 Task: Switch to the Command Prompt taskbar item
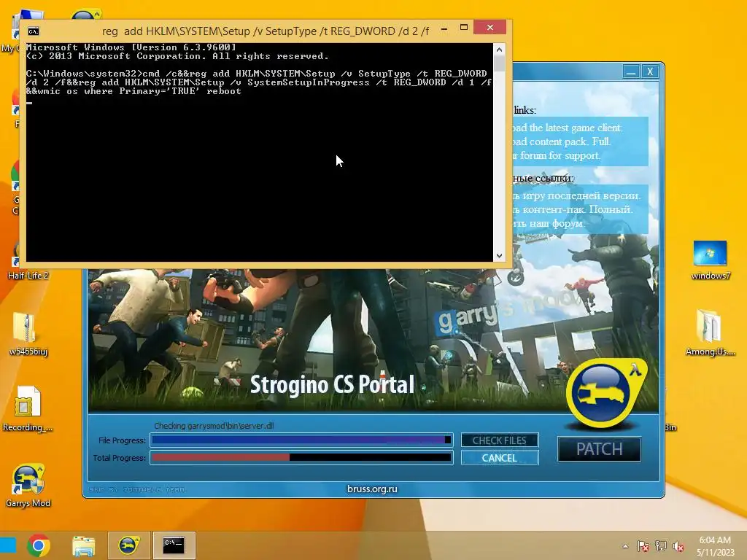tap(174, 545)
